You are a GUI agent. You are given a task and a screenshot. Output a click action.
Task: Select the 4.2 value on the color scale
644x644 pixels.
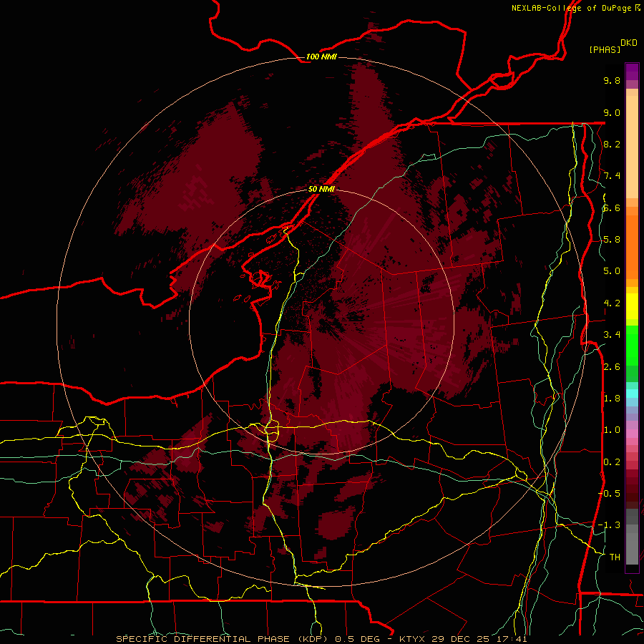(x=612, y=303)
